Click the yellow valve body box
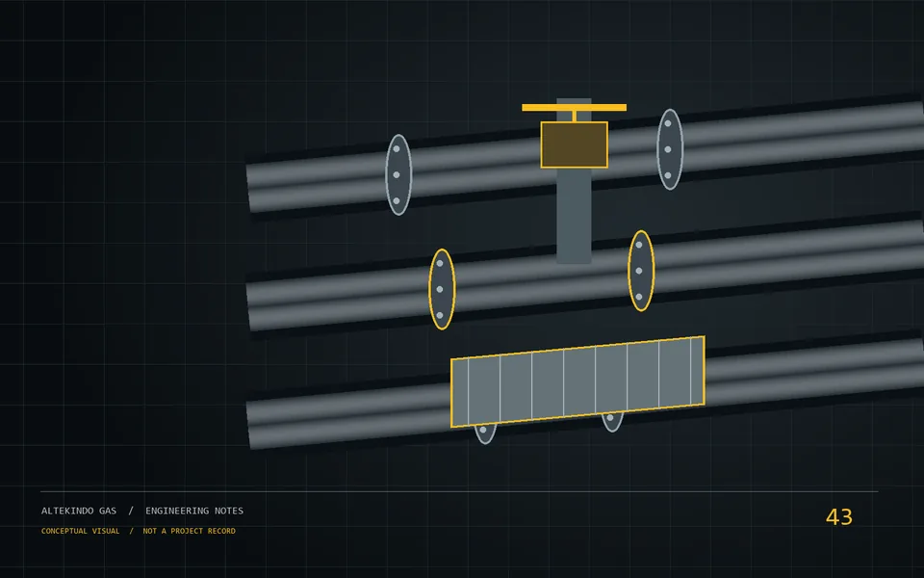The width and height of the screenshot is (924, 578). [x=574, y=145]
